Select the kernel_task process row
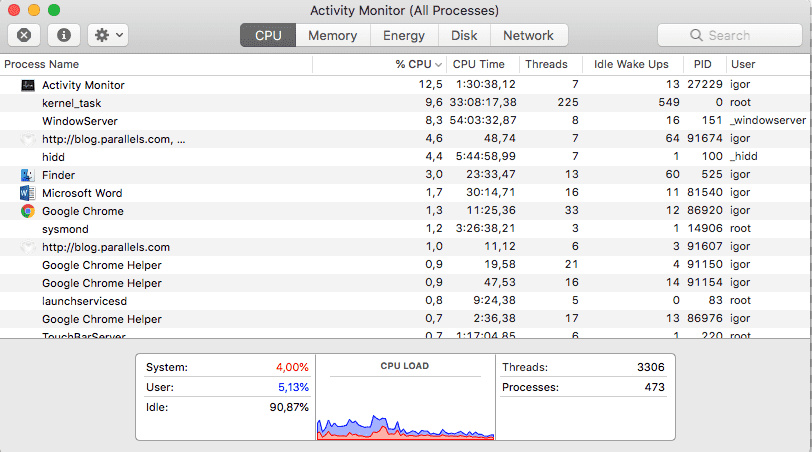This screenshot has width=812, height=452. click(404, 103)
